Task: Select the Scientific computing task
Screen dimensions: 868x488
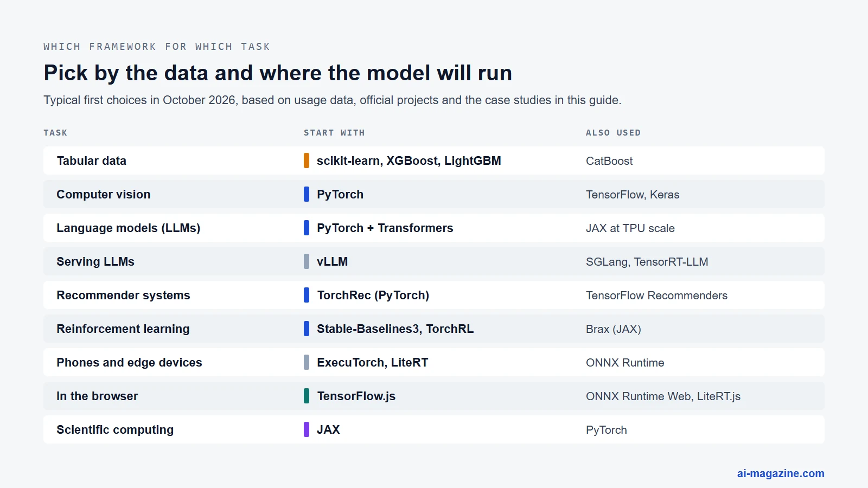Action: (x=115, y=429)
